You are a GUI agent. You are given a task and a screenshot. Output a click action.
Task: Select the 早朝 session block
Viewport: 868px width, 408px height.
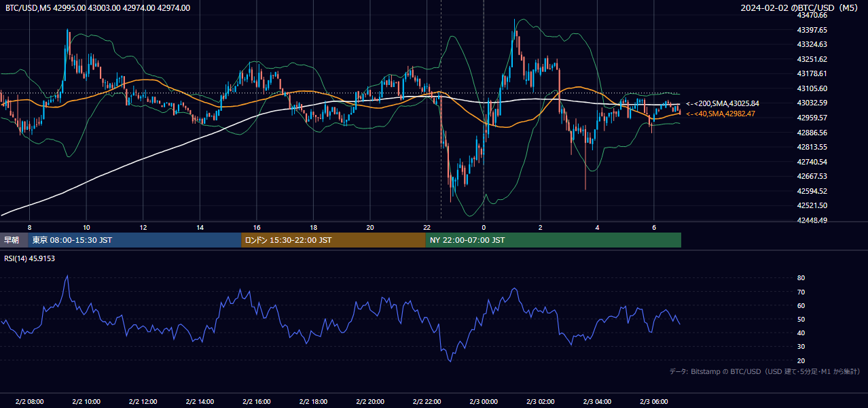pos(14,240)
